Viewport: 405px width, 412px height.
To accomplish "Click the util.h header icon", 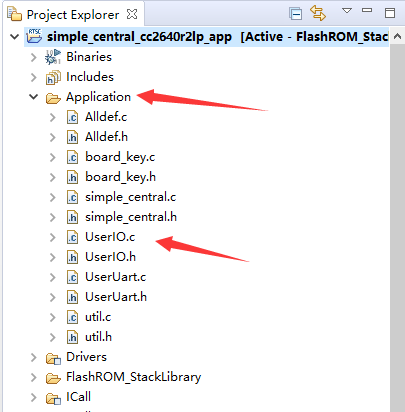I will (x=72, y=337).
